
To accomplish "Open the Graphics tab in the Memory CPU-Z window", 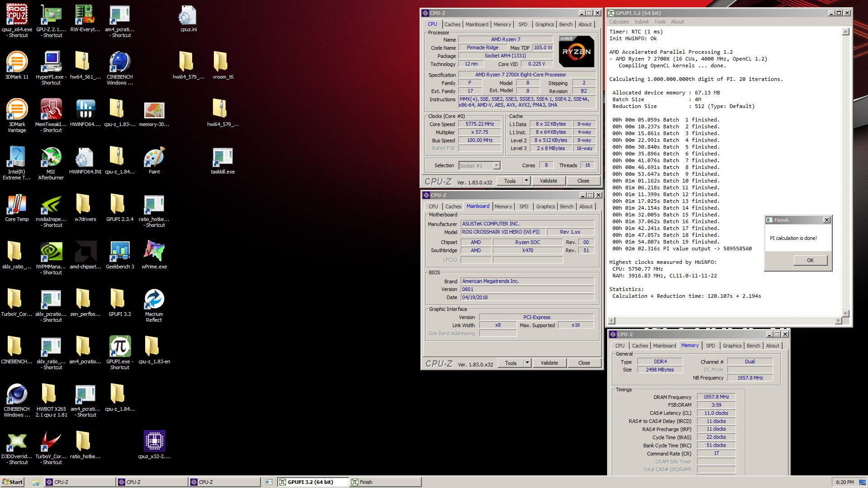I will (x=732, y=346).
